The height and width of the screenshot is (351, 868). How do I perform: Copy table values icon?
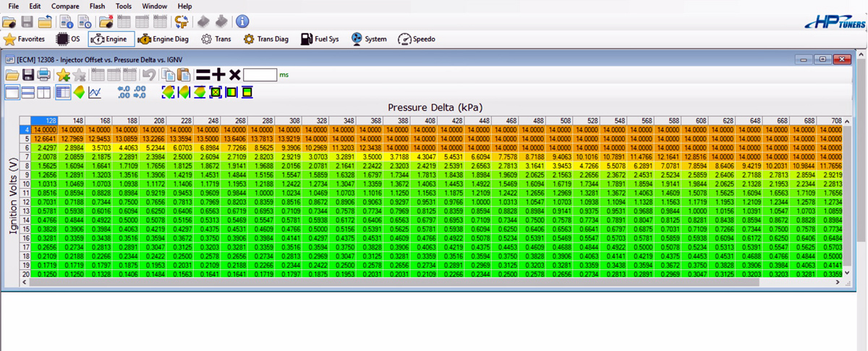point(168,75)
